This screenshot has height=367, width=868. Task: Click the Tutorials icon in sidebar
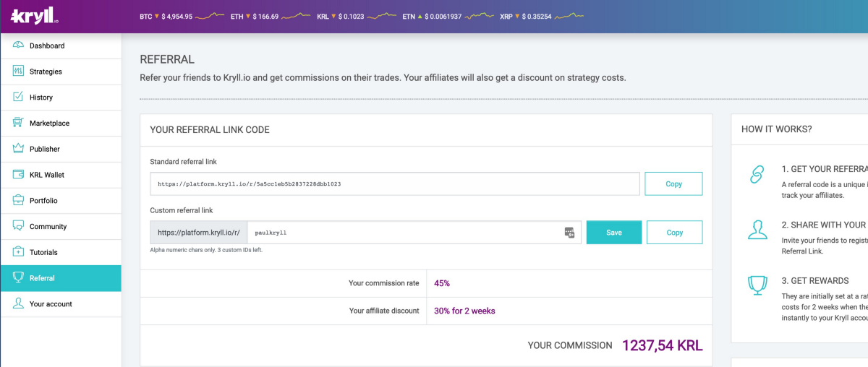click(x=18, y=252)
